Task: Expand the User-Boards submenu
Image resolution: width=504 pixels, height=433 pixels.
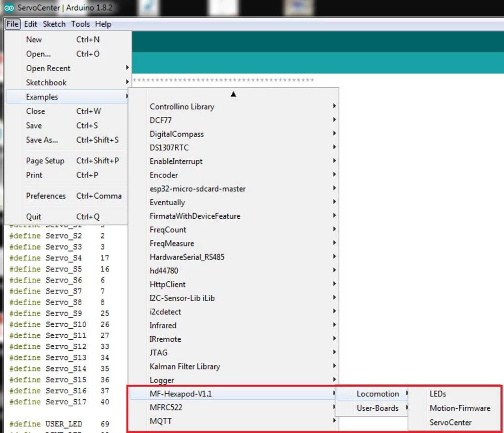Action: pos(377,408)
